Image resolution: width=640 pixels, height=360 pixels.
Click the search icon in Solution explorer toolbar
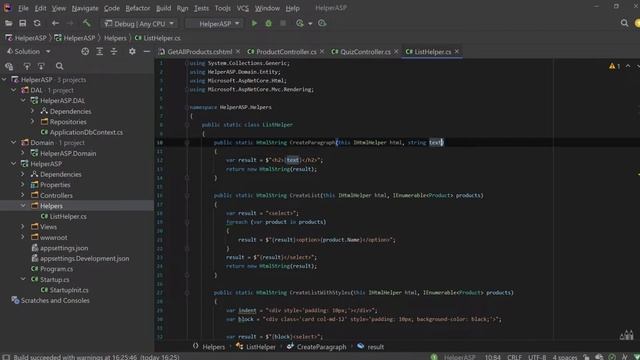[x=60, y=66]
